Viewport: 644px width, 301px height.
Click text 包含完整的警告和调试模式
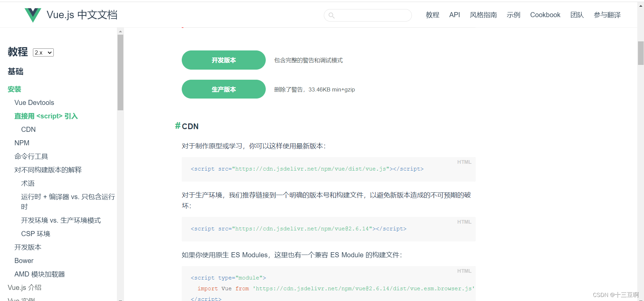coord(308,60)
